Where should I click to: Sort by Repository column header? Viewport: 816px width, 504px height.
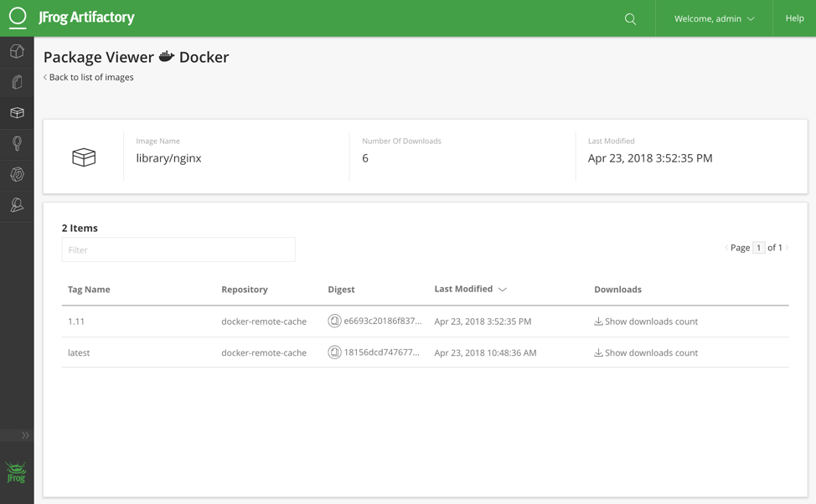pos(245,289)
